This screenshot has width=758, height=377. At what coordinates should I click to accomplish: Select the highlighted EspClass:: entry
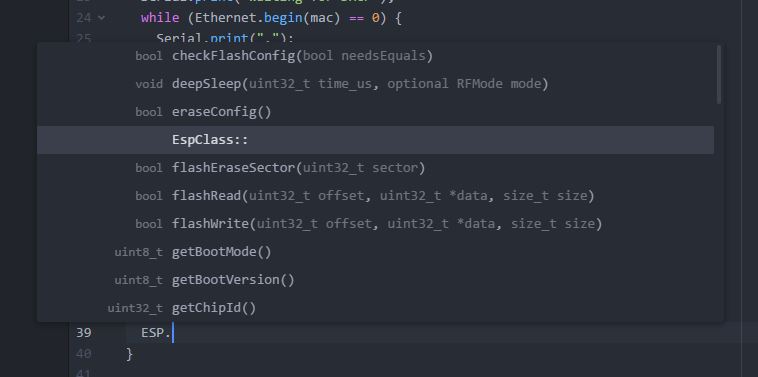[375, 140]
